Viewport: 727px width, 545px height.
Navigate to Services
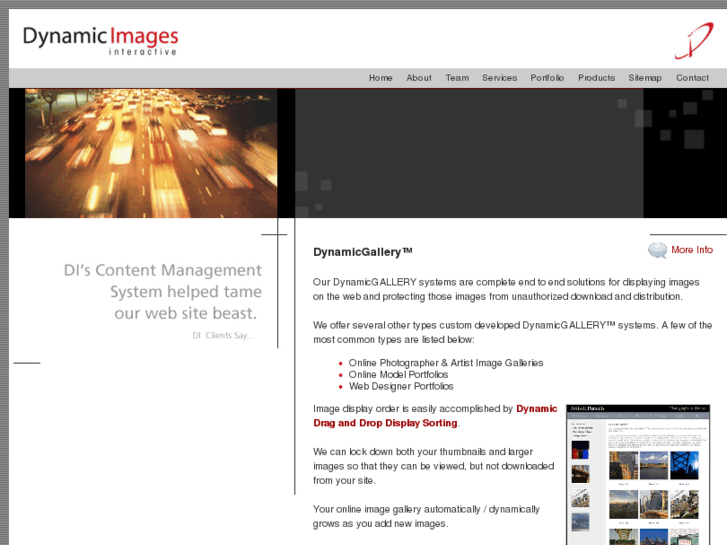click(499, 78)
